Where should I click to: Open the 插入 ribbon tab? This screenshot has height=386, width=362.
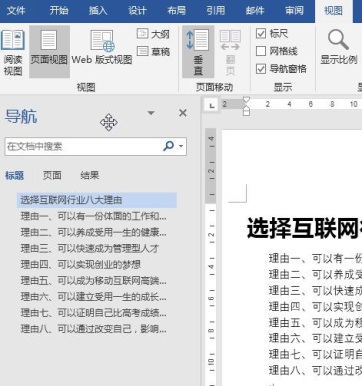(98, 10)
